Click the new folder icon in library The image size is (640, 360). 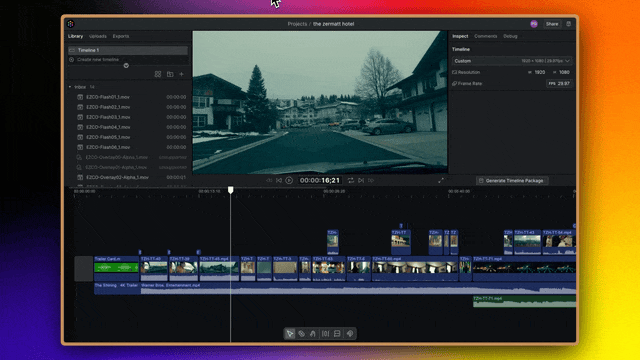click(x=170, y=74)
